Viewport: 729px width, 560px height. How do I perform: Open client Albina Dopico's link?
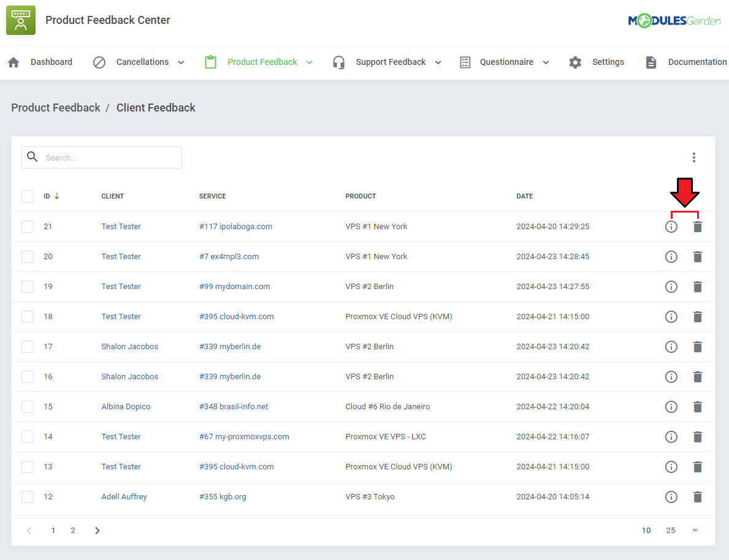[x=126, y=407]
